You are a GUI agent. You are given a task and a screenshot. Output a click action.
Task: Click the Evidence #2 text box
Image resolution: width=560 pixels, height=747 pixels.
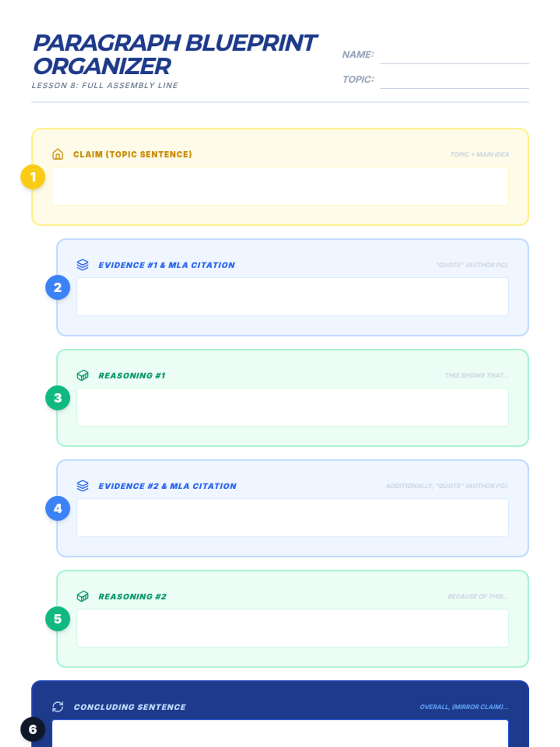[293, 518]
